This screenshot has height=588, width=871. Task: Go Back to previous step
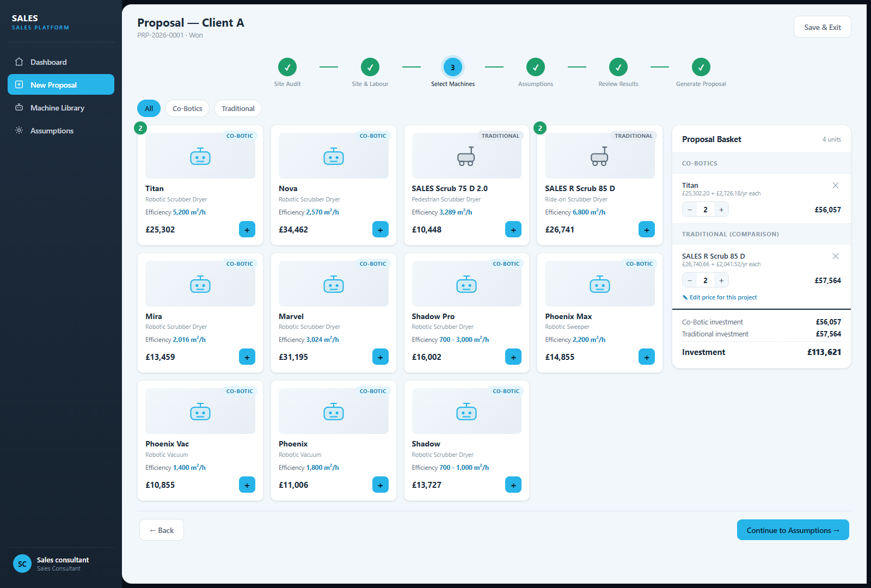click(162, 530)
